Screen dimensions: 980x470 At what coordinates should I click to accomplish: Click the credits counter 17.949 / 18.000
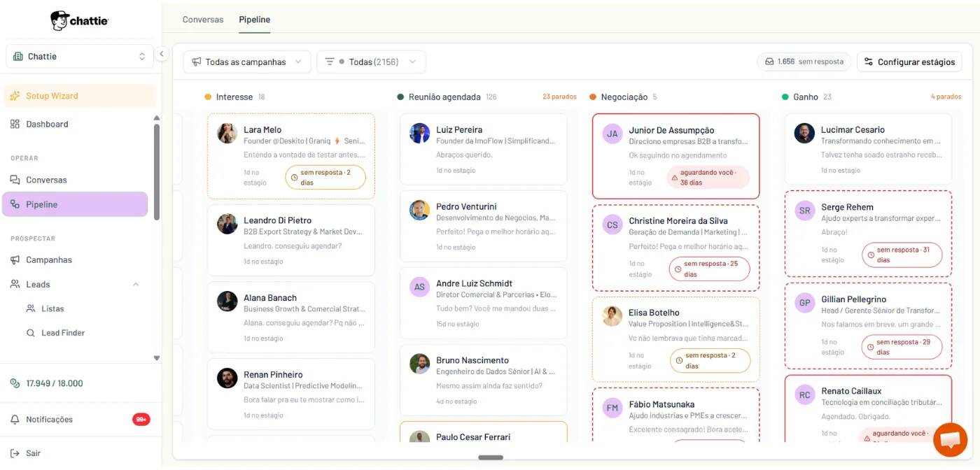55,383
